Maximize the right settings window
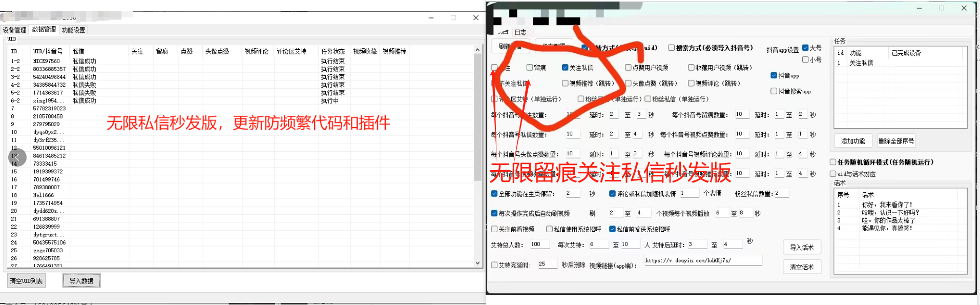Viewport: 980px width, 305px height. click(942, 8)
